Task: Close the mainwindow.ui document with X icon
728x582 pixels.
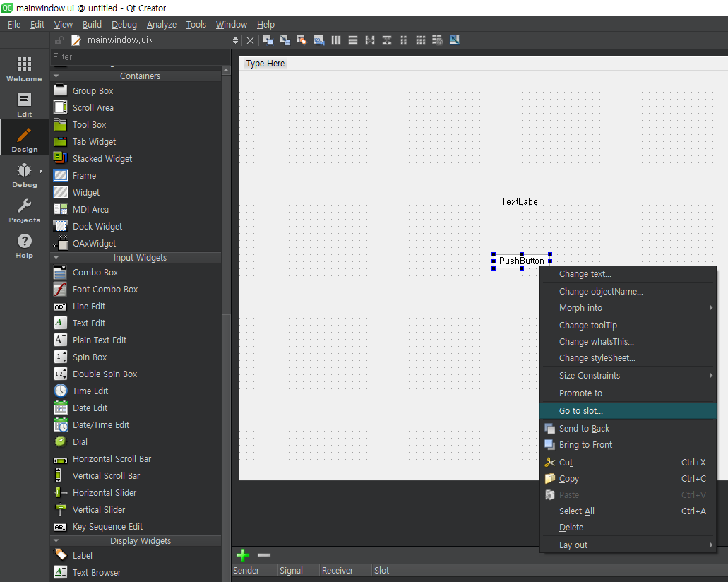Action: pyautogui.click(x=250, y=40)
